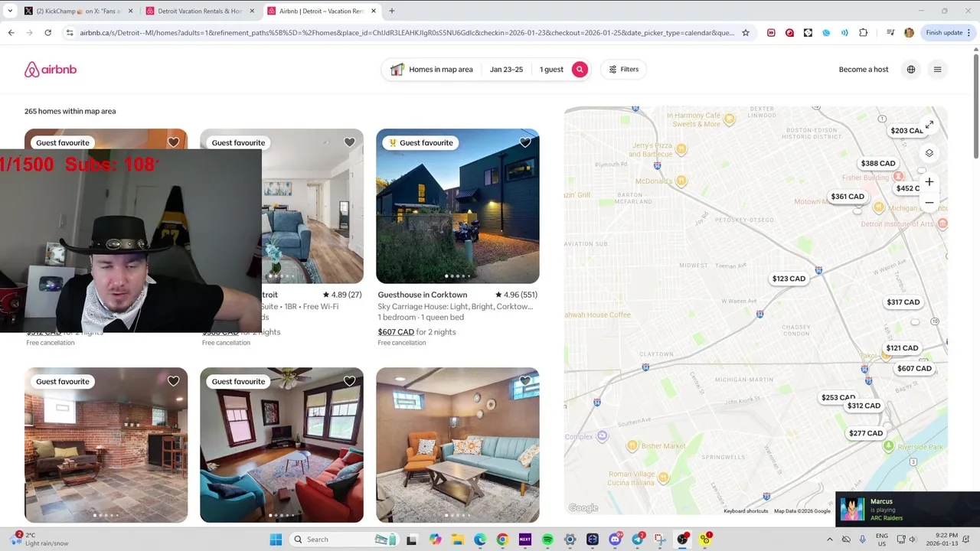Open the Chrome three-dot menu
The image size is (980, 551).
click(971, 33)
